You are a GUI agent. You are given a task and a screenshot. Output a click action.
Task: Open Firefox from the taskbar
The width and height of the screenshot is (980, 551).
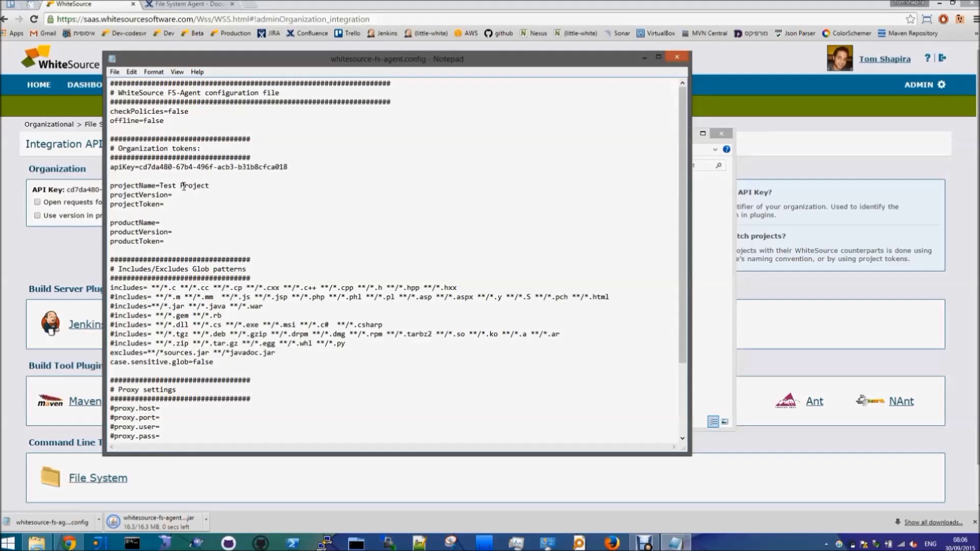[611, 543]
